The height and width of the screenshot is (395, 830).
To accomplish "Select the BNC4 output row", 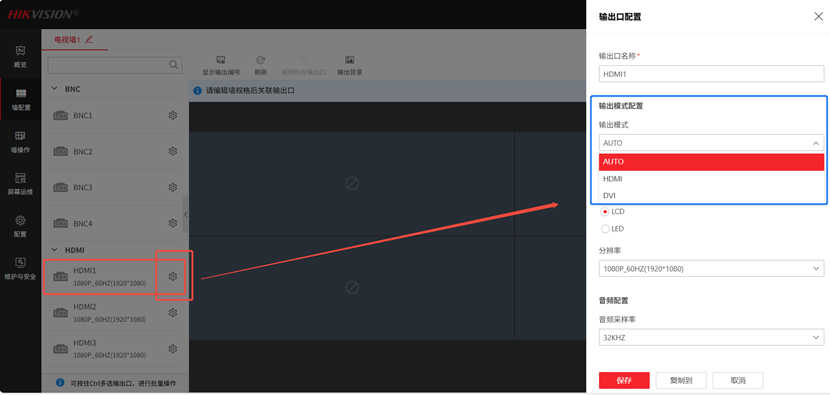I will [x=115, y=223].
